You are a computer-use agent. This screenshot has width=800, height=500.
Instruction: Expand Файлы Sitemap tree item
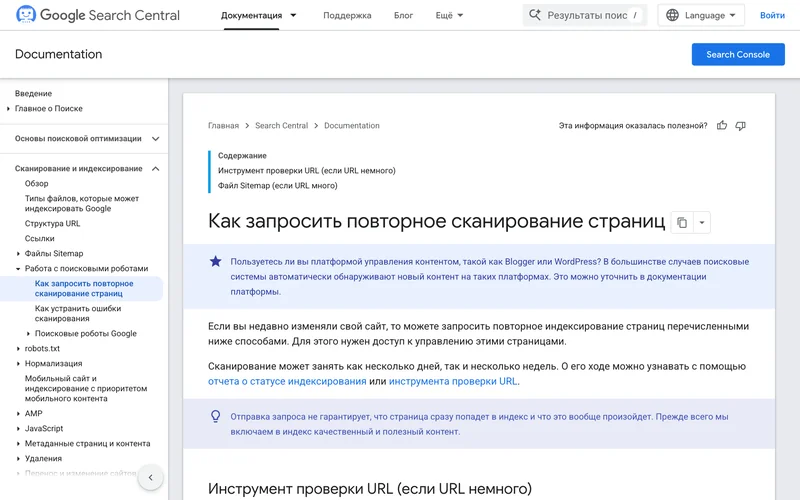pyautogui.click(x=18, y=254)
